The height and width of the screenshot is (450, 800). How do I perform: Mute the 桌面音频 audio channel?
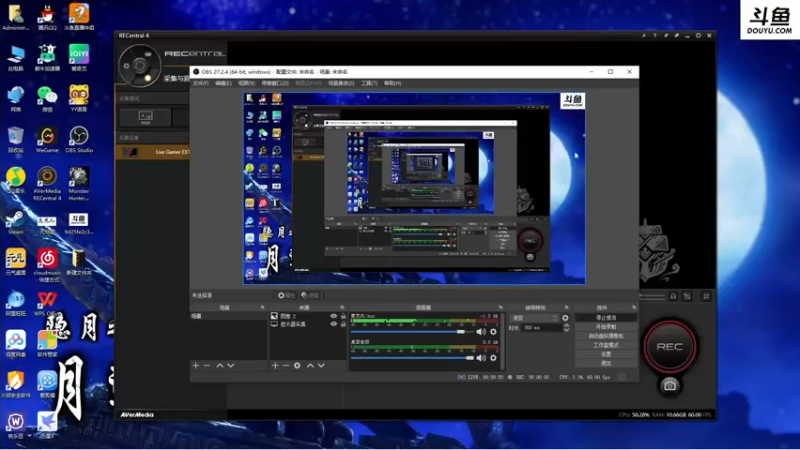[x=481, y=358]
